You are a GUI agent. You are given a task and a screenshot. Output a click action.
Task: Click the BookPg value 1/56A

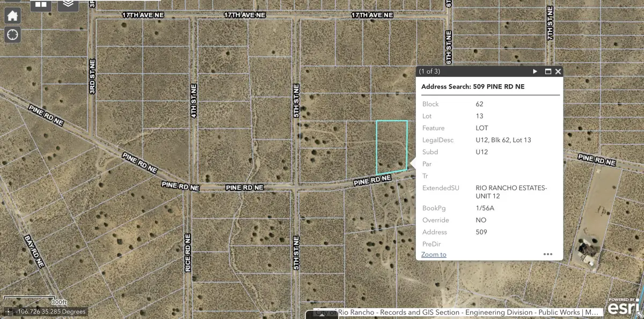pyautogui.click(x=485, y=208)
